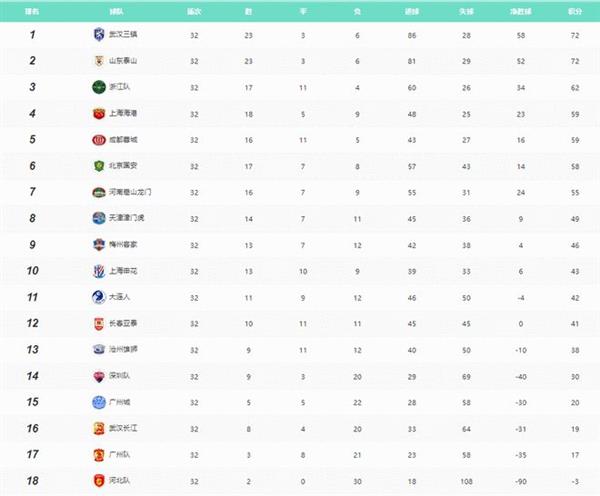Select the 天津津门虎 blue team badge
The width and height of the screenshot is (600, 496).
pos(99,218)
